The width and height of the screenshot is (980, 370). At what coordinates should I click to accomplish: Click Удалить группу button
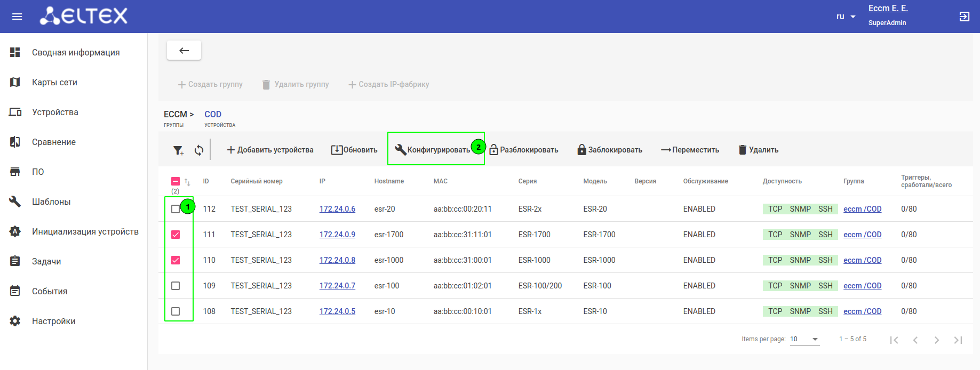click(296, 84)
